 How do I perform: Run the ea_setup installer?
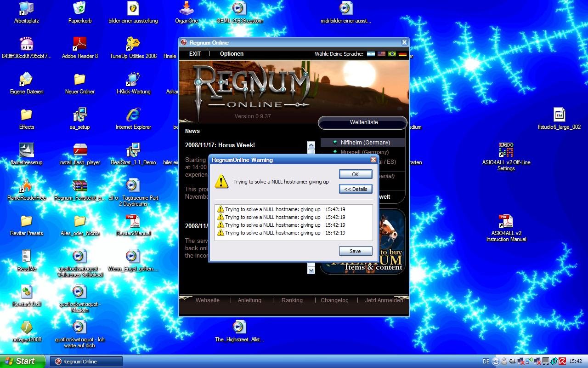pos(80,120)
